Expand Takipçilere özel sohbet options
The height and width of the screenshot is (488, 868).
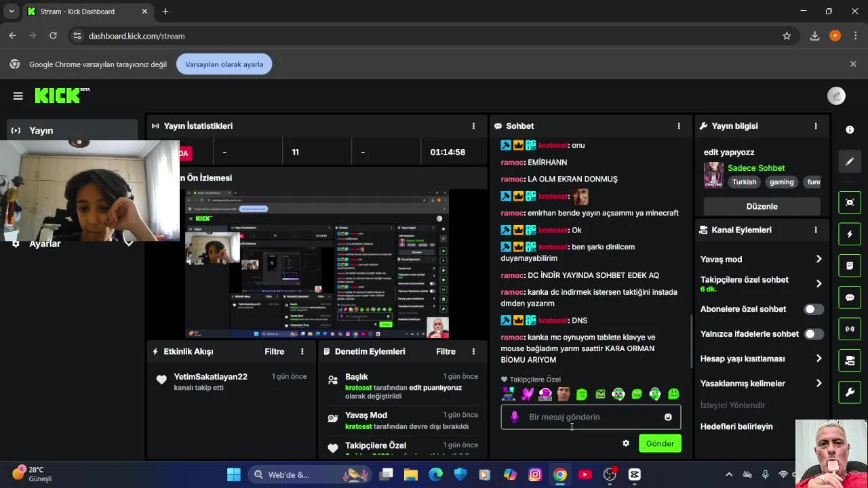click(x=818, y=284)
